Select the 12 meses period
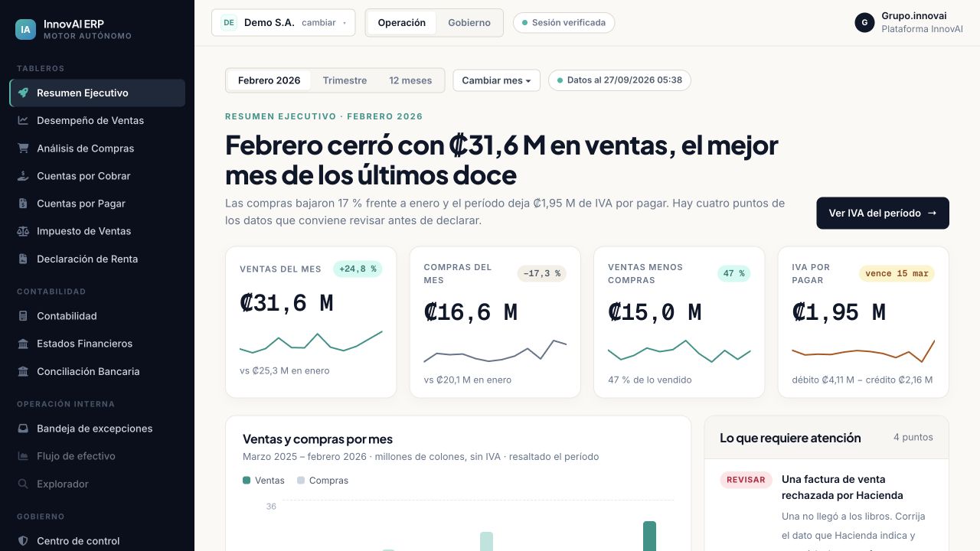Image resolution: width=980 pixels, height=551 pixels. 410,80
